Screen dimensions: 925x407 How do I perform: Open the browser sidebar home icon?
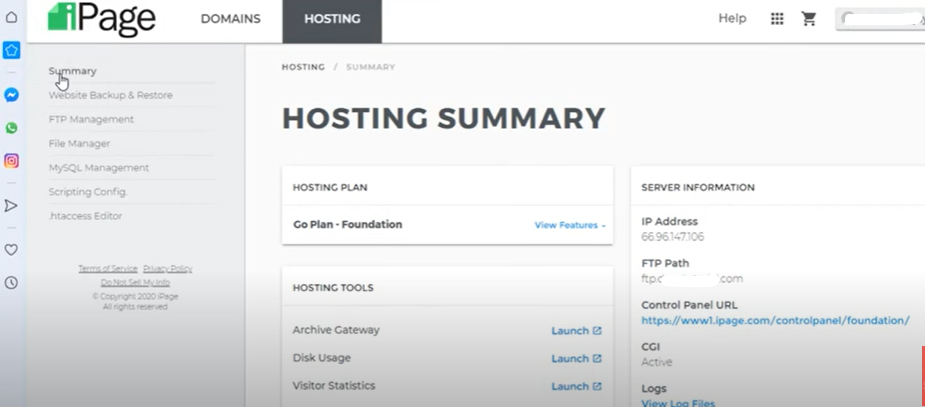[x=11, y=17]
